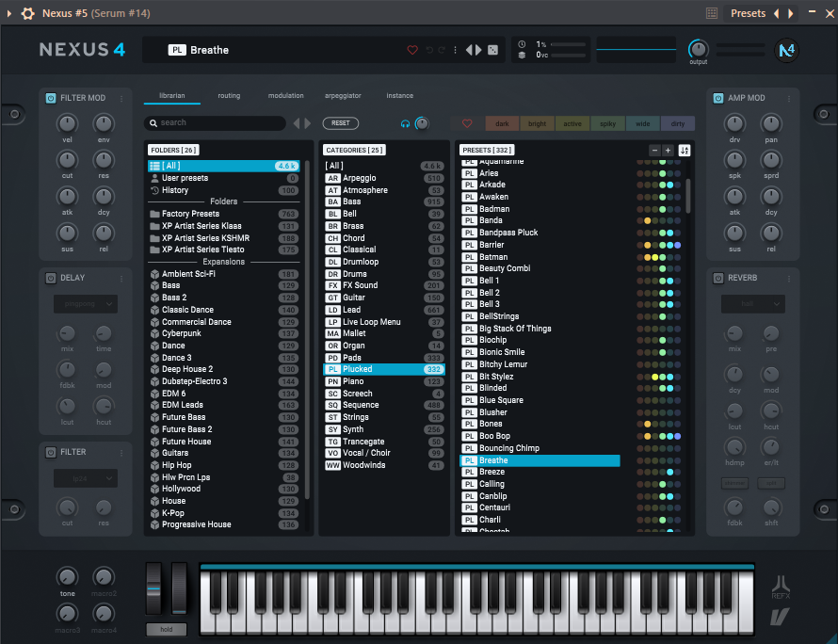
Task: Open the arpeggiator tab
Action: [x=343, y=96]
